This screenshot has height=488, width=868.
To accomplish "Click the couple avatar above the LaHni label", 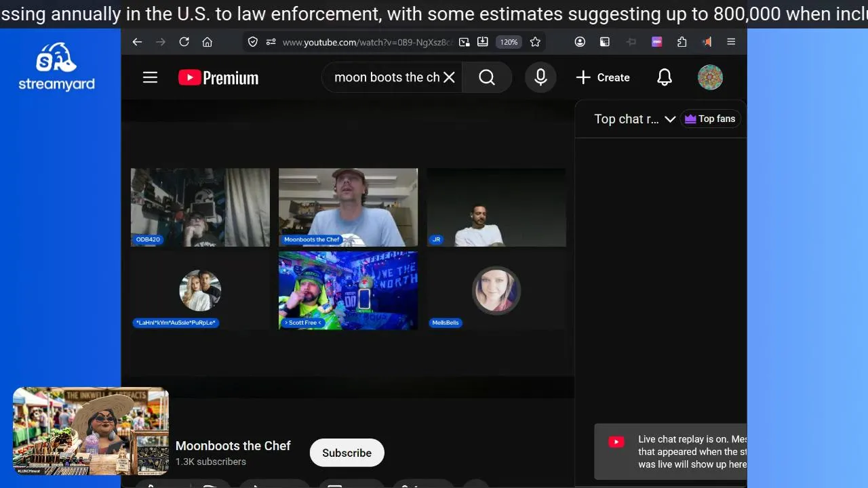I will (200, 290).
